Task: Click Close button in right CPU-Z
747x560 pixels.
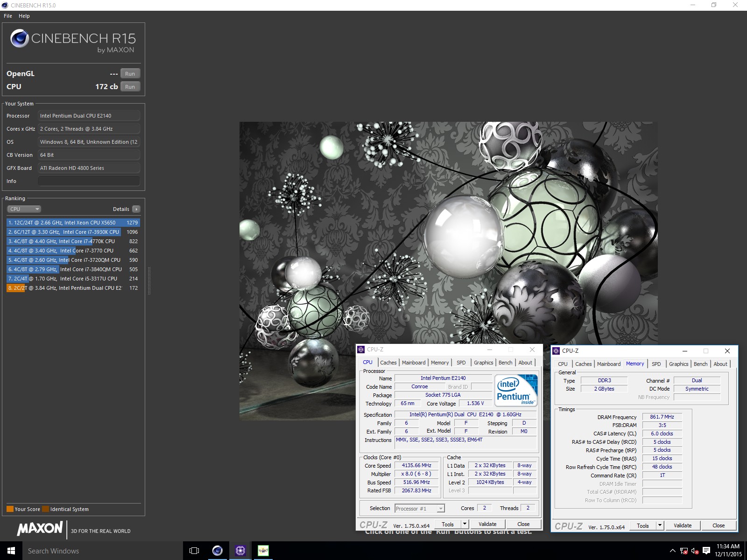Action: 719,525
